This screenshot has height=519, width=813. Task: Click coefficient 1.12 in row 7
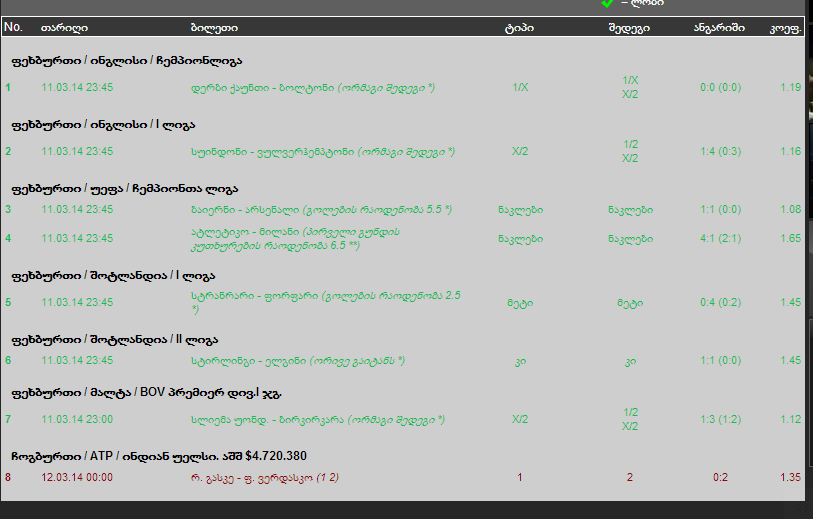791,419
